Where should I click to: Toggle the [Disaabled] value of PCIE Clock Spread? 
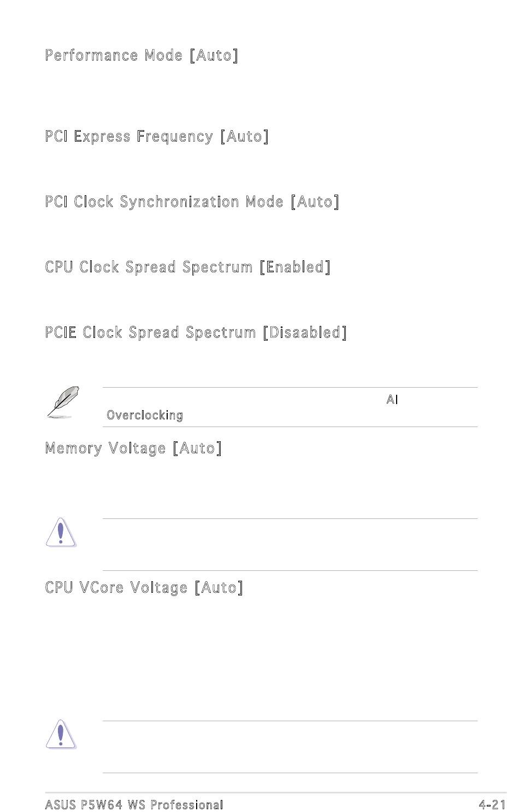point(305,332)
